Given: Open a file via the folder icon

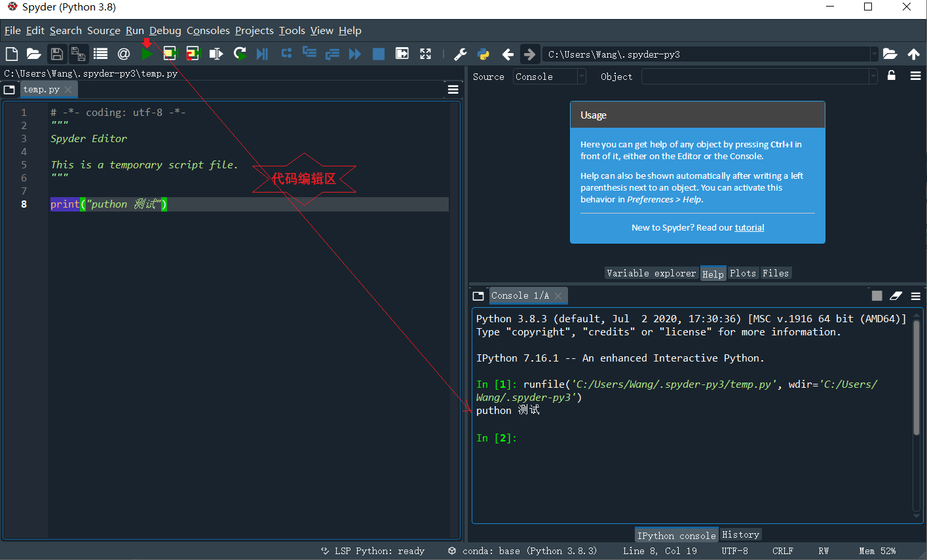Looking at the screenshot, I should tap(33, 54).
